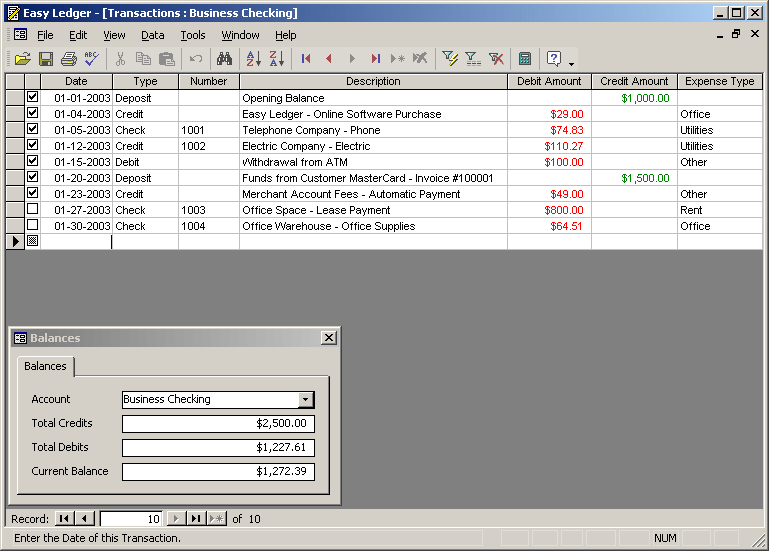Click previous record button in bottom navigator

(84, 519)
